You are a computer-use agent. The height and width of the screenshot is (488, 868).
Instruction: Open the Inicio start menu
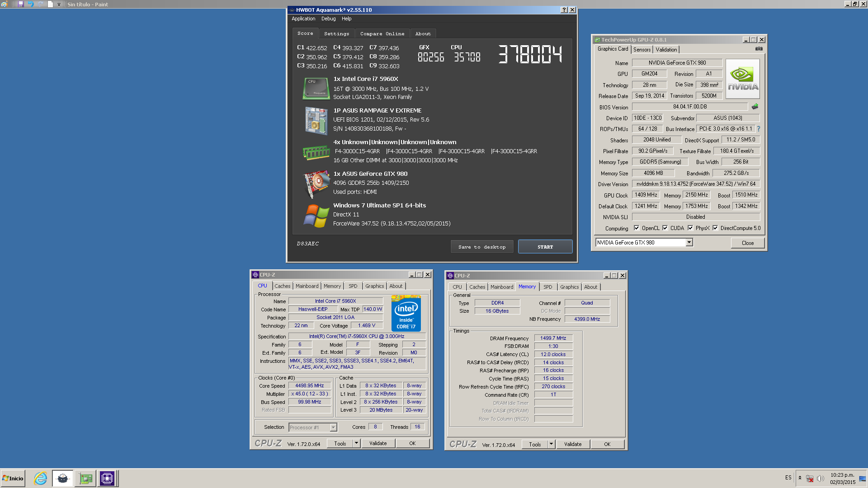13,478
